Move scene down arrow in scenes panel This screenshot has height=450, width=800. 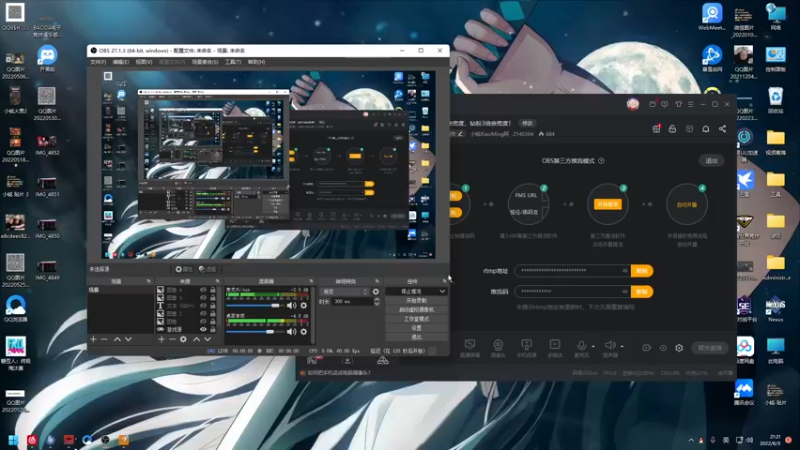(128, 339)
